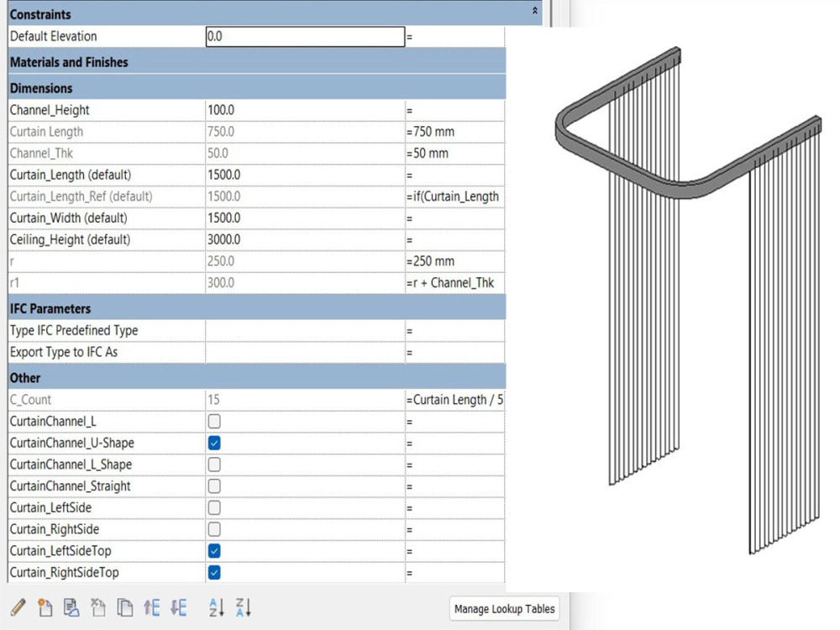Select the Curtain_Width (default) parameter name

[x=69, y=218]
